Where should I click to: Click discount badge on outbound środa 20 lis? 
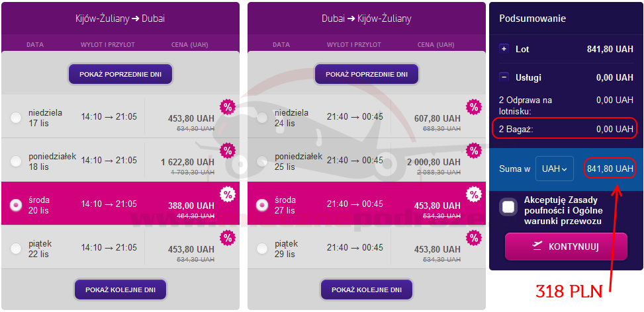[x=228, y=194]
